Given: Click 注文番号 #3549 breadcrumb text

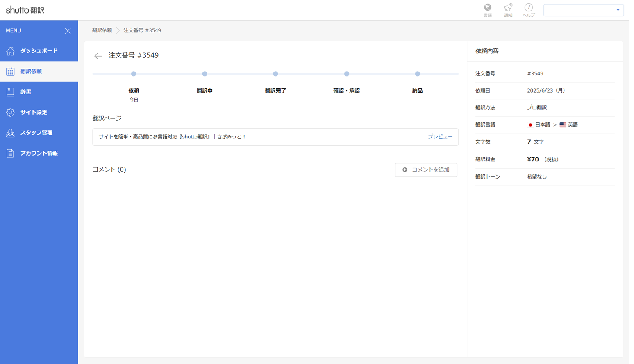Looking at the screenshot, I should point(142,30).
